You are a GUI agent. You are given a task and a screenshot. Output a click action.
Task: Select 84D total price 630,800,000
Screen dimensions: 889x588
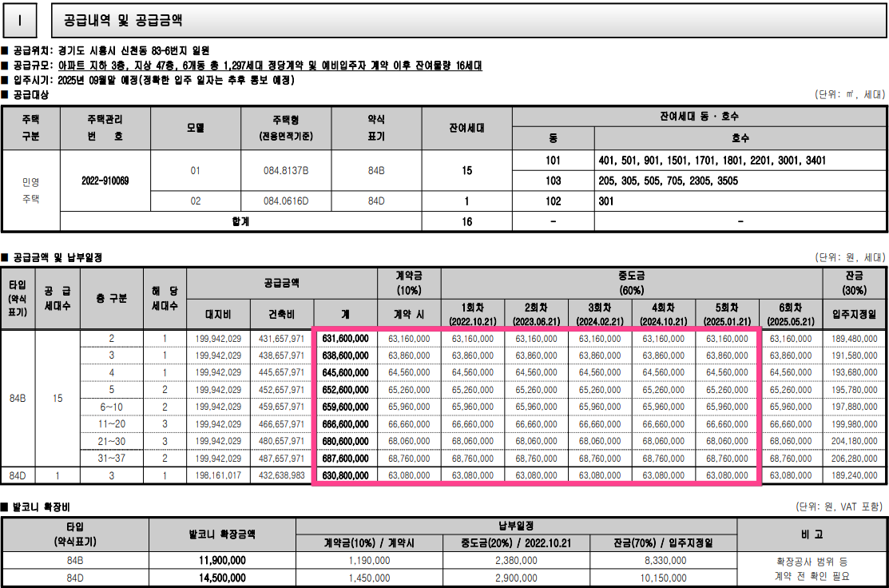345,475
